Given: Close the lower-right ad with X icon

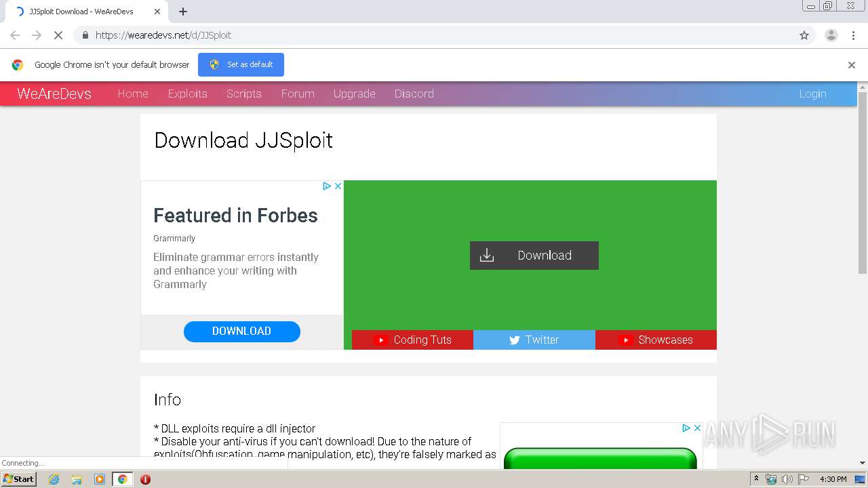Looking at the screenshot, I should coord(697,428).
